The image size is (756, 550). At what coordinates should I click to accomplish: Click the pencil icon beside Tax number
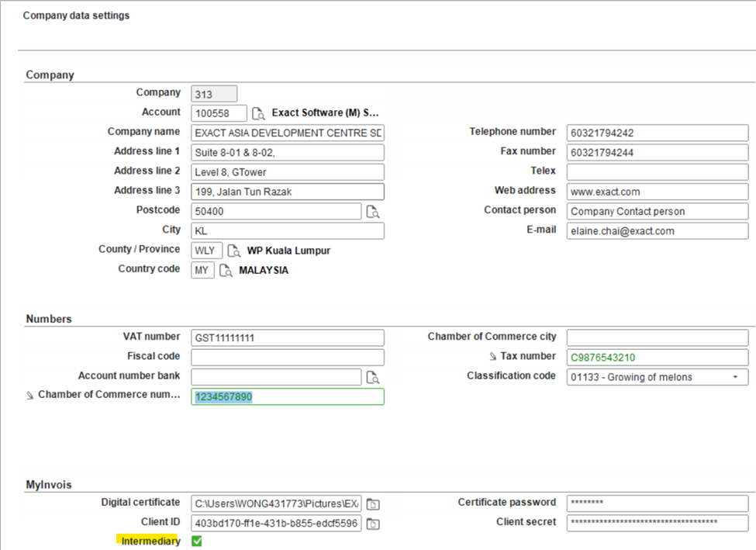(x=492, y=357)
